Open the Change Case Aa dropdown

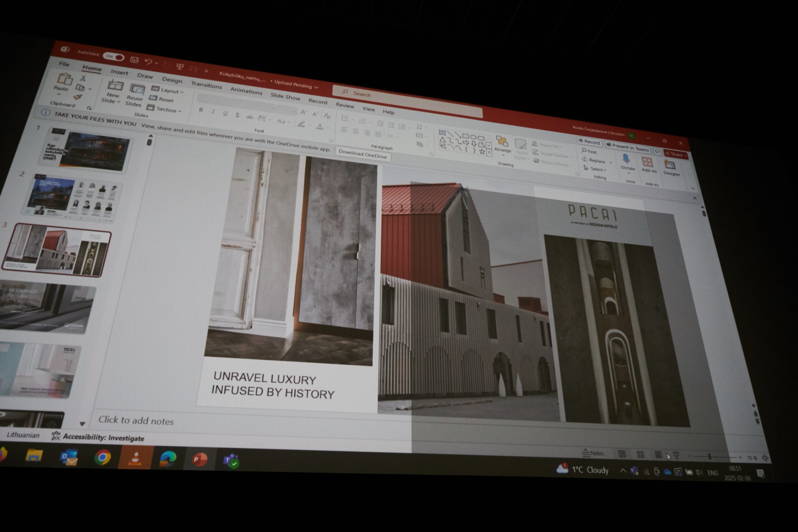283,121
